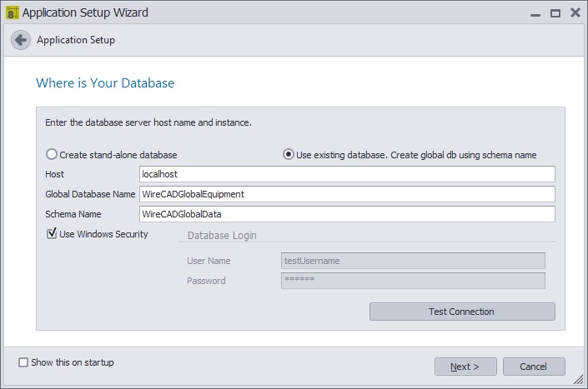Proceed with the Next button
Viewport: 588px width, 389px height.
point(465,367)
